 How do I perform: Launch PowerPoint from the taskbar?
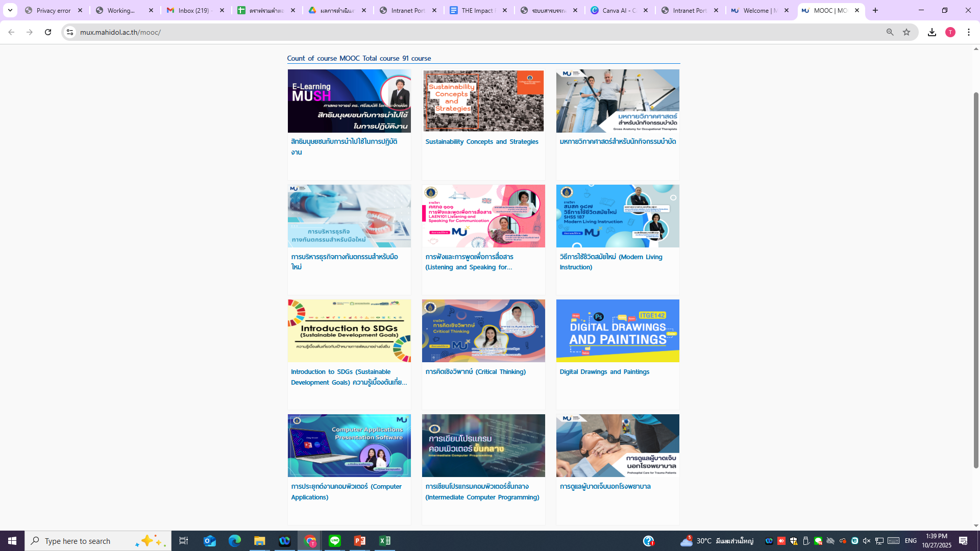click(x=360, y=541)
